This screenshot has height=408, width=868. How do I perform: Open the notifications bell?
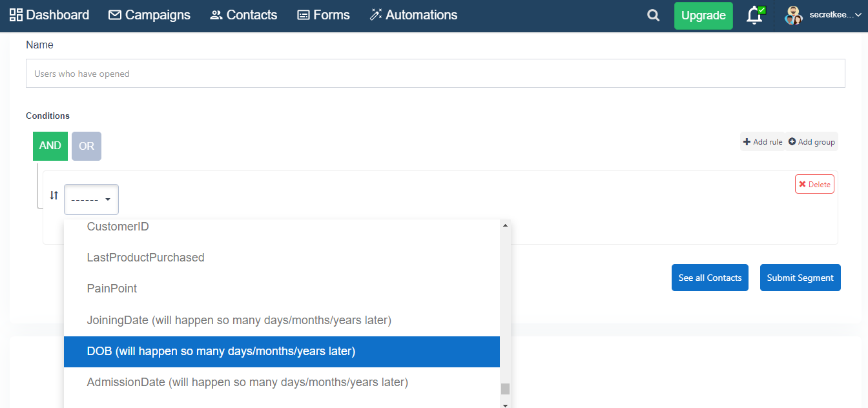click(x=754, y=15)
